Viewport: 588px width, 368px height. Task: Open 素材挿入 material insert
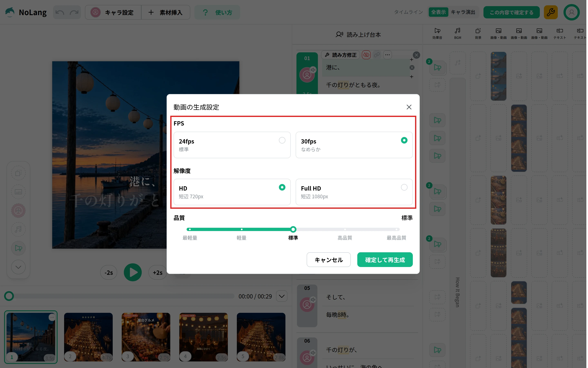click(166, 12)
